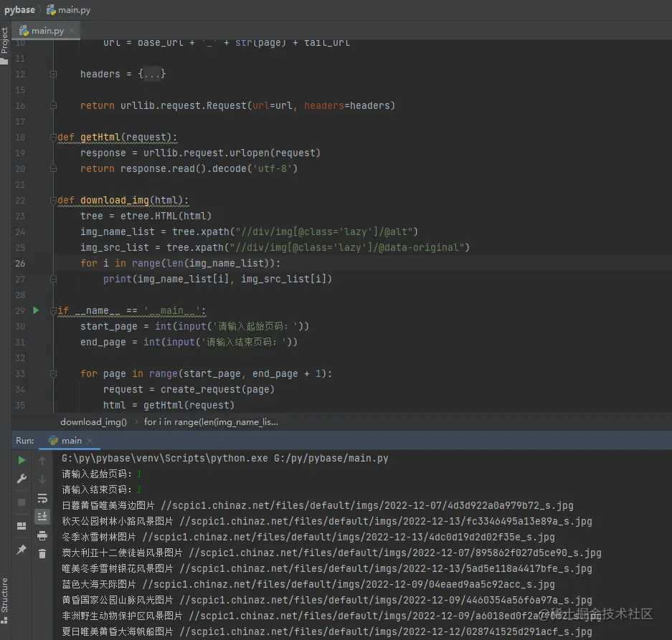Image resolution: width=672 pixels, height=640 pixels.
Task: Click line number 26 in the gutter
Action: tap(20, 264)
